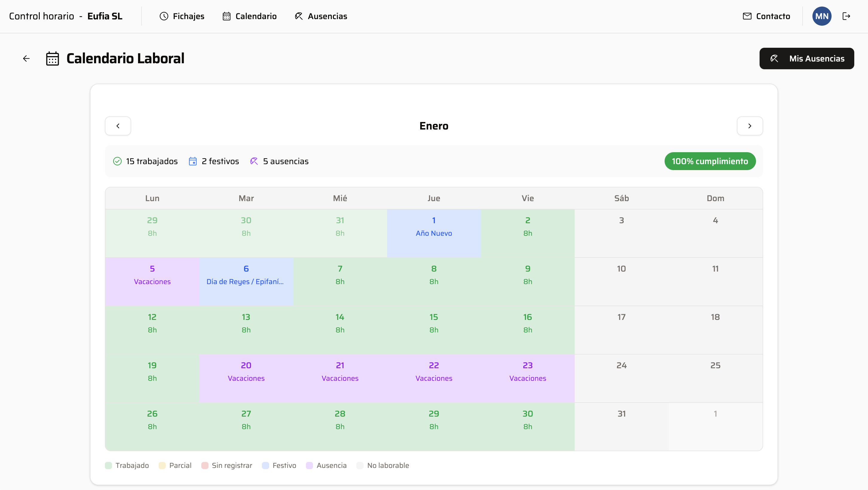Select day 13 worked 8h cell
This screenshot has height=490, width=868.
[x=246, y=330]
